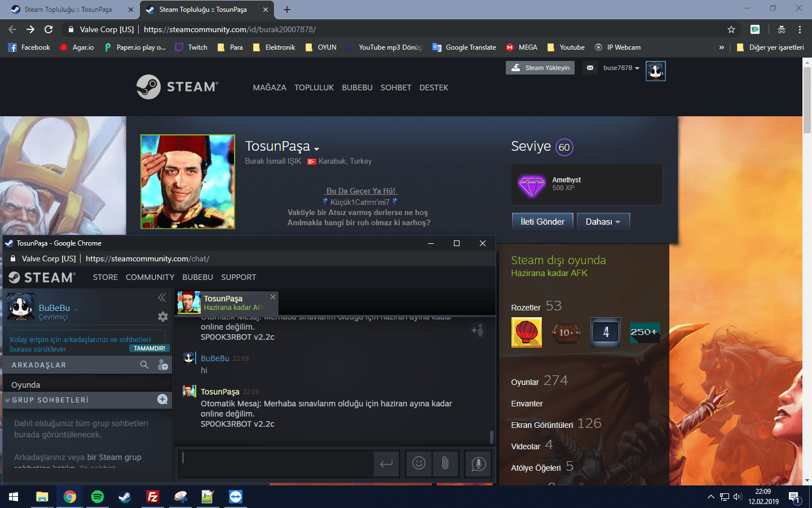Image resolution: width=812 pixels, height=508 pixels.
Task: Expand buse7878 account menu
Action: click(621, 68)
